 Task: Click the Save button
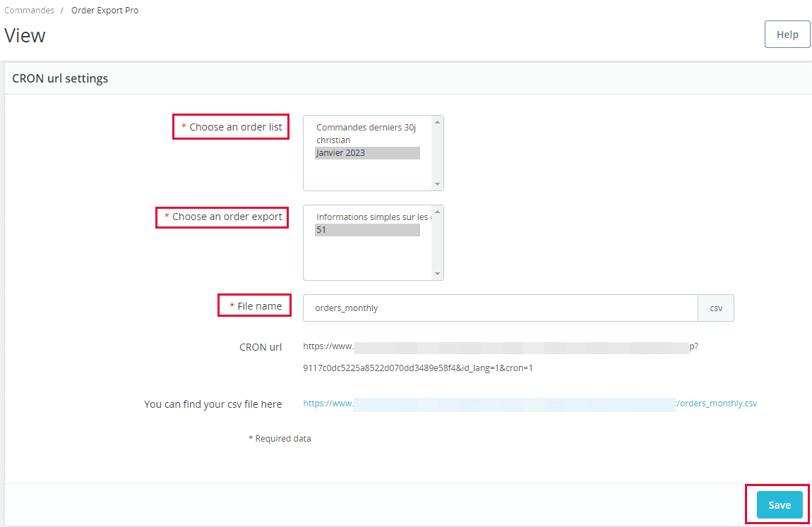[780, 504]
